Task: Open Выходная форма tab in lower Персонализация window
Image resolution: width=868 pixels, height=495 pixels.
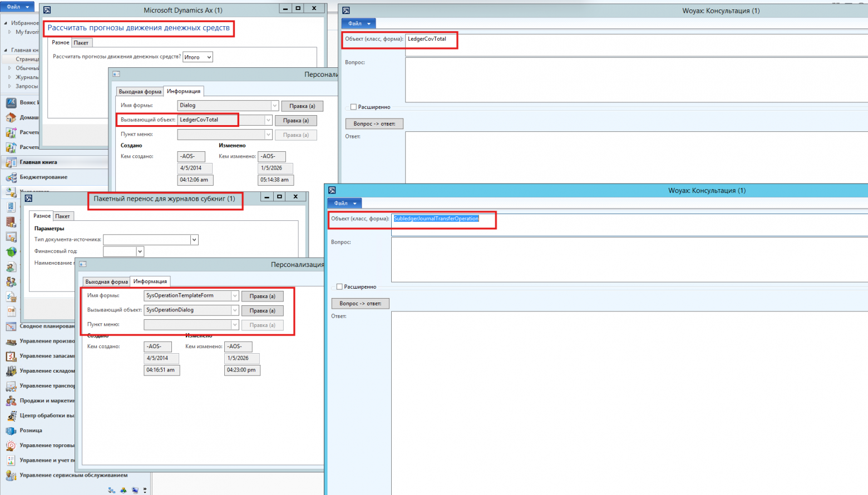Action: click(x=107, y=282)
